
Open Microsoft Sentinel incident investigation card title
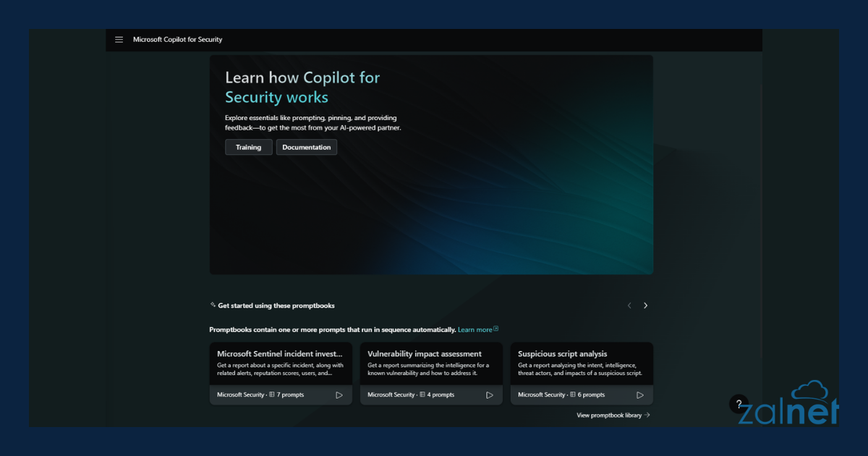(280, 354)
